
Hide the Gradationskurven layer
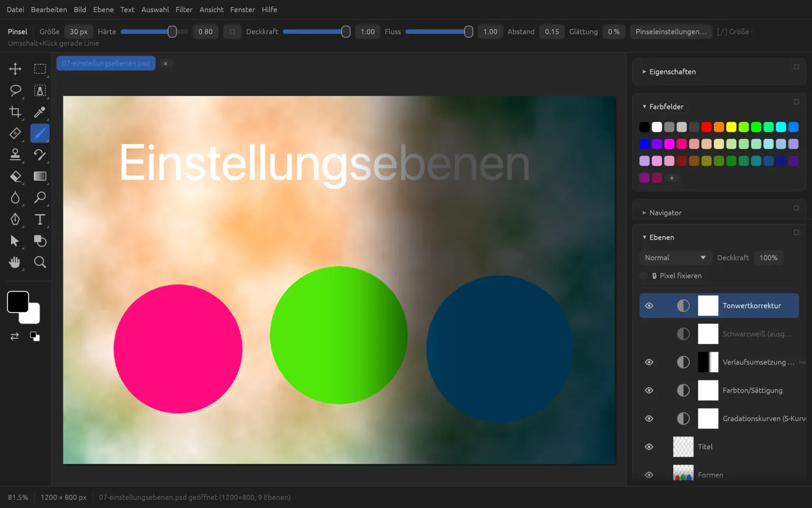649,419
